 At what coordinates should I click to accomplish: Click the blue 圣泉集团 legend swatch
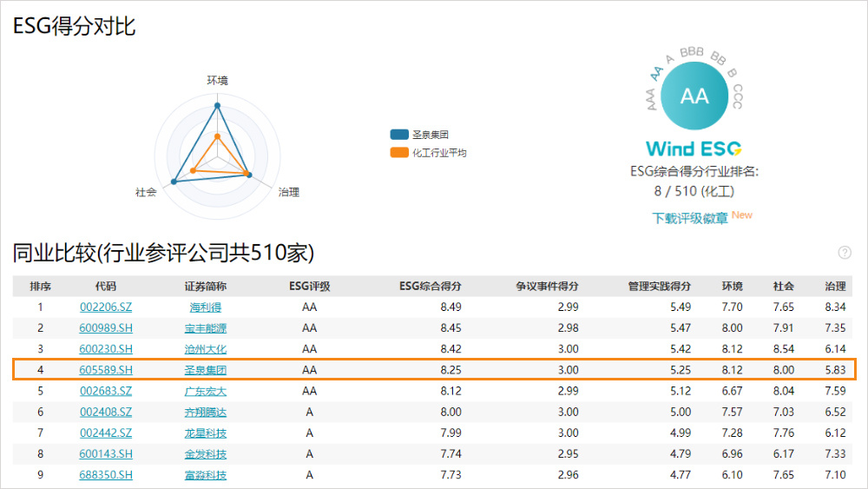(399, 135)
